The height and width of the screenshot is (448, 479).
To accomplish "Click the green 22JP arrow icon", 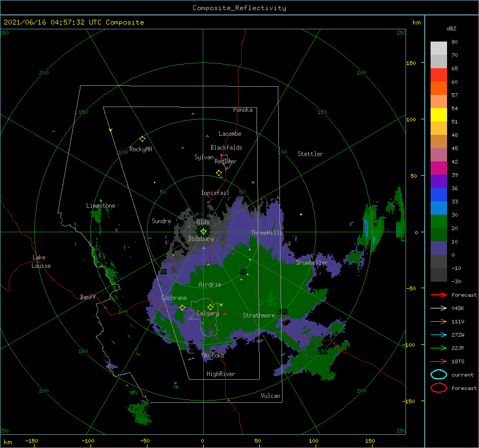I will click(439, 348).
